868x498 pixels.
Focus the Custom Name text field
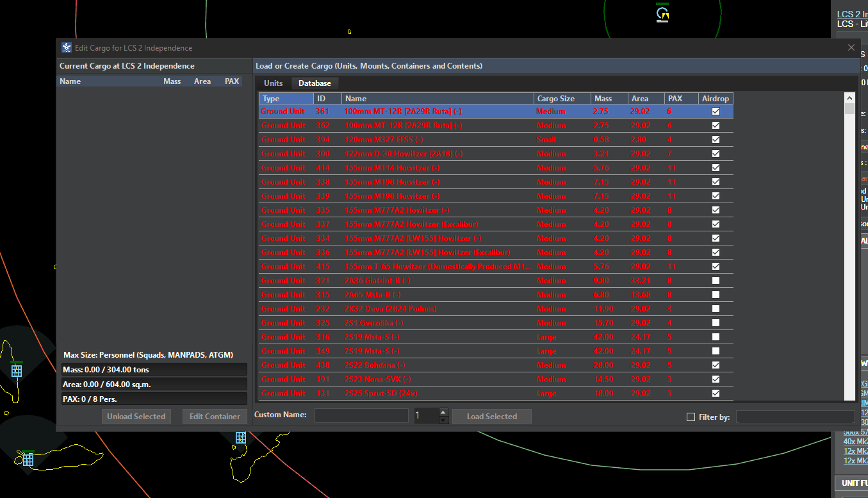[361, 416]
